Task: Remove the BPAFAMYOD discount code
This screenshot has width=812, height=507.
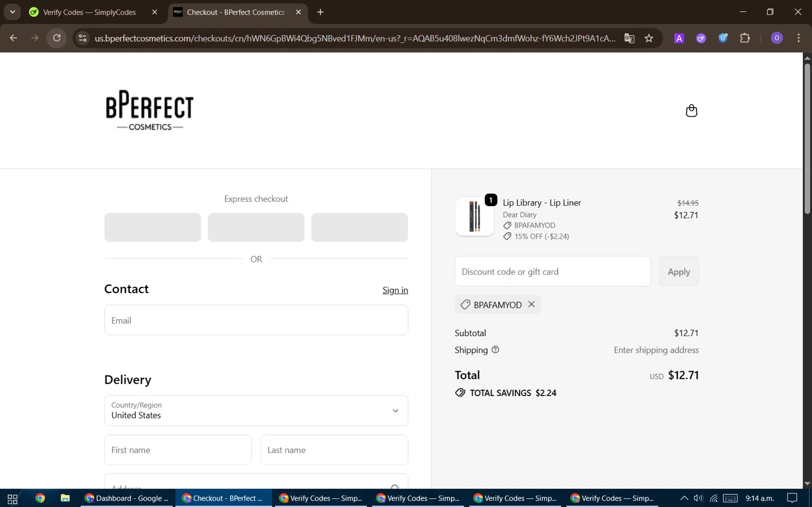Action: pos(532,304)
